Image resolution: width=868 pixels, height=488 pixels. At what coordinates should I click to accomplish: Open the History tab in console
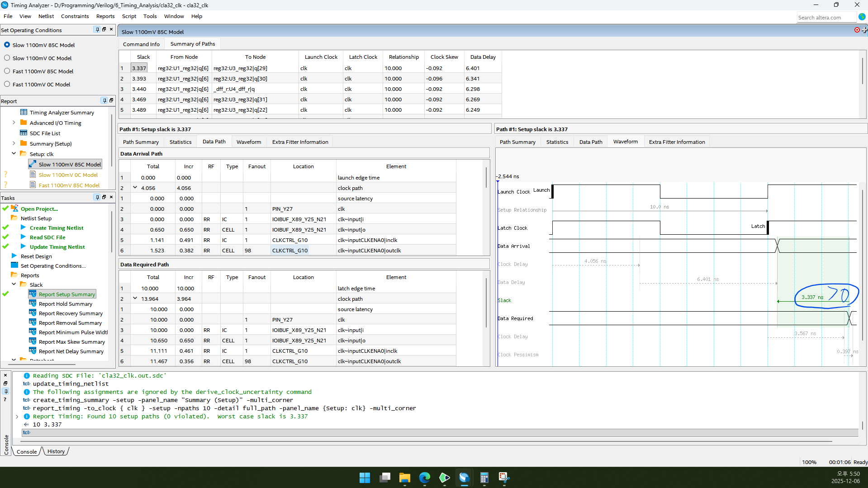pyautogui.click(x=56, y=451)
